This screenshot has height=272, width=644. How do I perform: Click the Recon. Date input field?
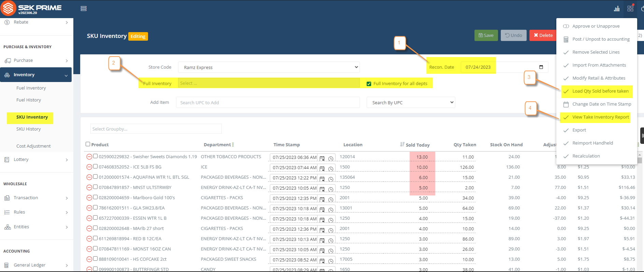[504, 67]
